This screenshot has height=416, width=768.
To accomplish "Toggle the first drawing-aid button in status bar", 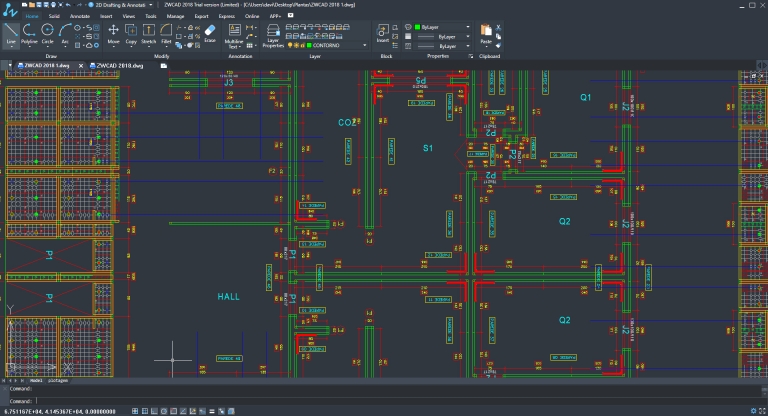I will pos(137,410).
